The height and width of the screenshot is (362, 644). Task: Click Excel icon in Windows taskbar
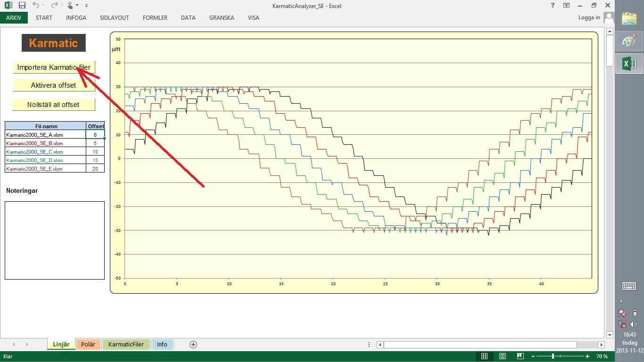tap(629, 64)
